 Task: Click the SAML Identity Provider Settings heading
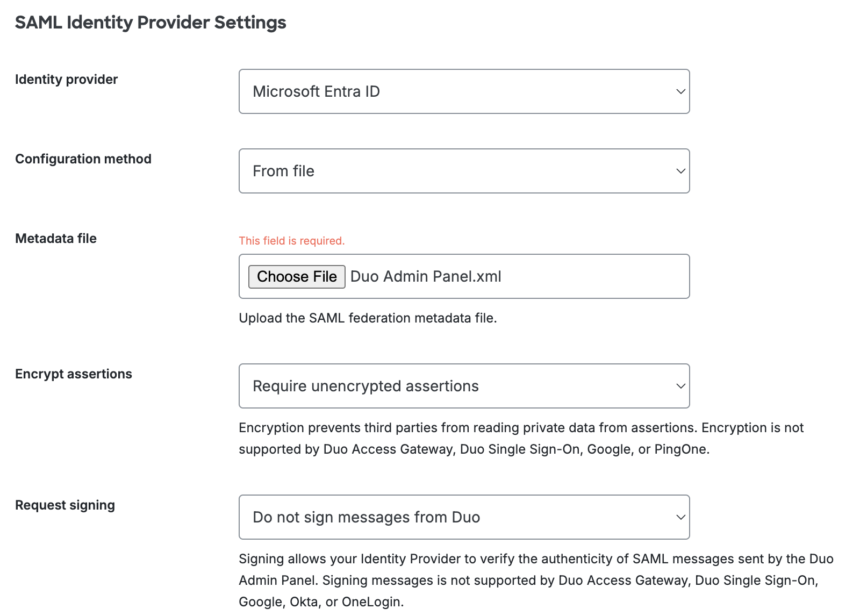150,22
